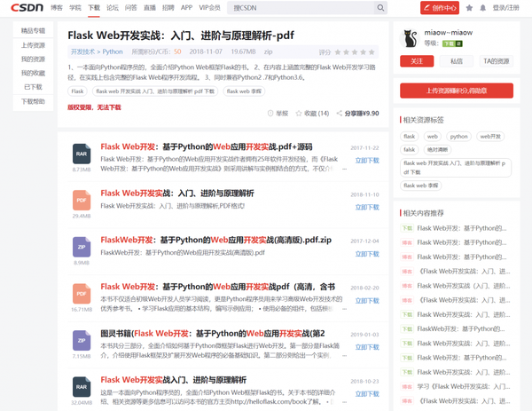Screen dimensions: 532x411
Task: Click the ZIP icon of the 8.9MB resource
Action: [x=82, y=247]
